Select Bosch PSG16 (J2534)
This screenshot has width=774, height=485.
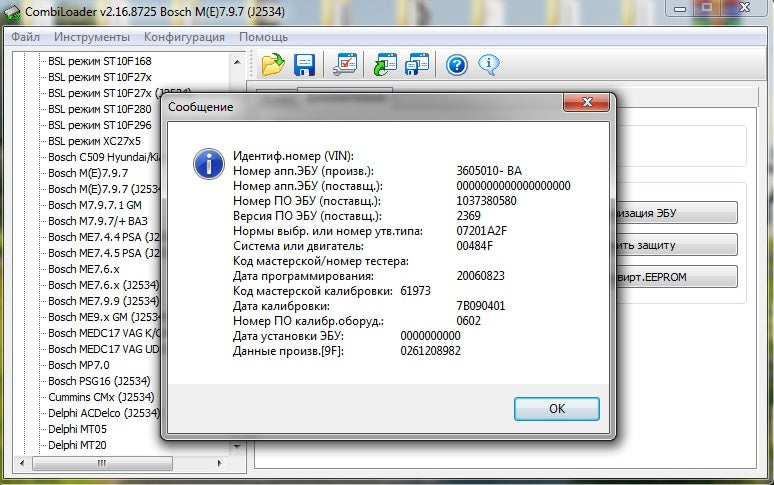click(99, 381)
